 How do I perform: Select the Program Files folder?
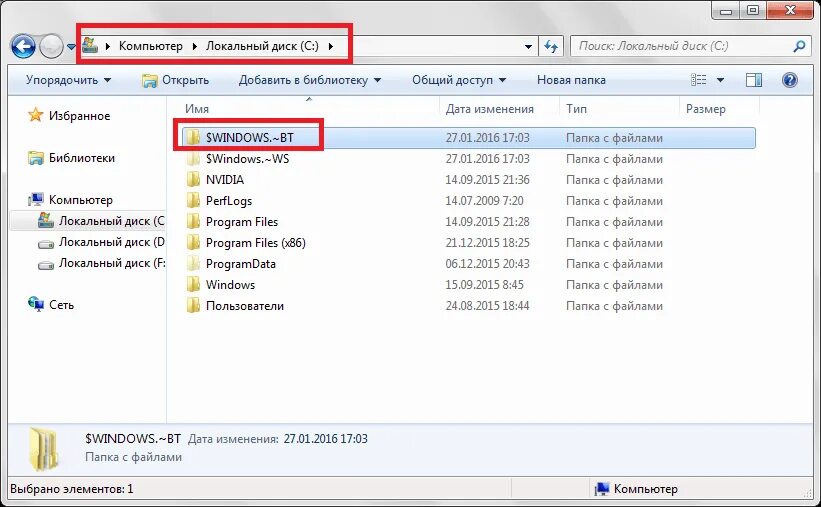pyautogui.click(x=242, y=222)
